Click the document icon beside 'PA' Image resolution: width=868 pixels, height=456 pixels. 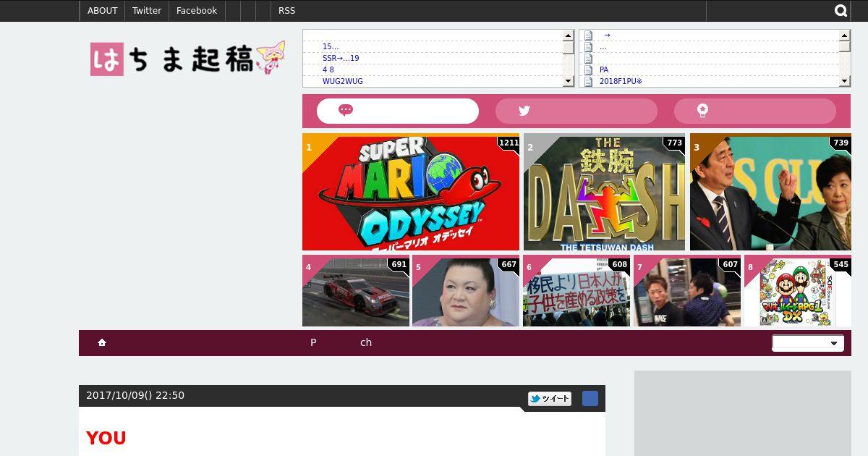[x=588, y=69]
